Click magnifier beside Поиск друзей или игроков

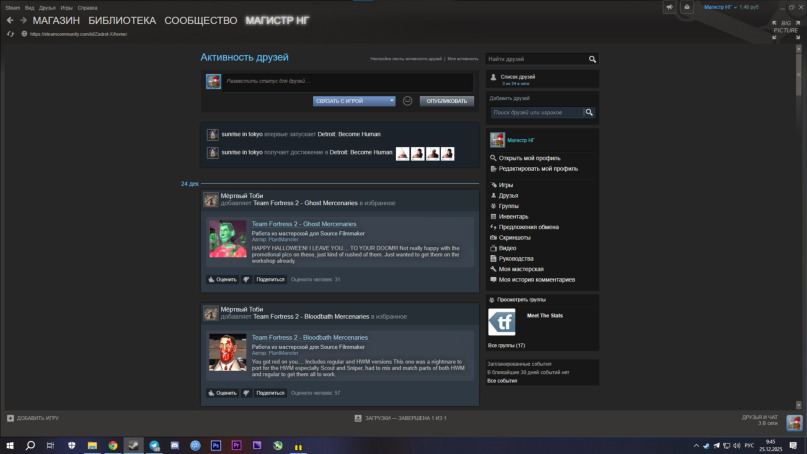coord(589,112)
